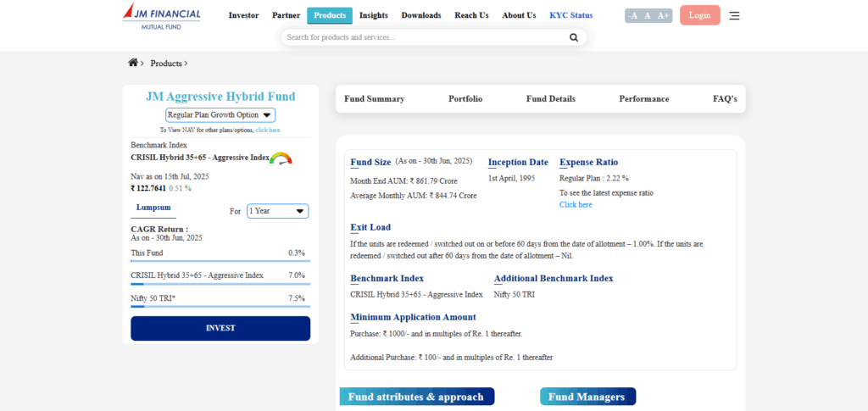Click the JM Aggressive Hybrid Fund title
This screenshot has width=868, height=411.
[x=220, y=97]
